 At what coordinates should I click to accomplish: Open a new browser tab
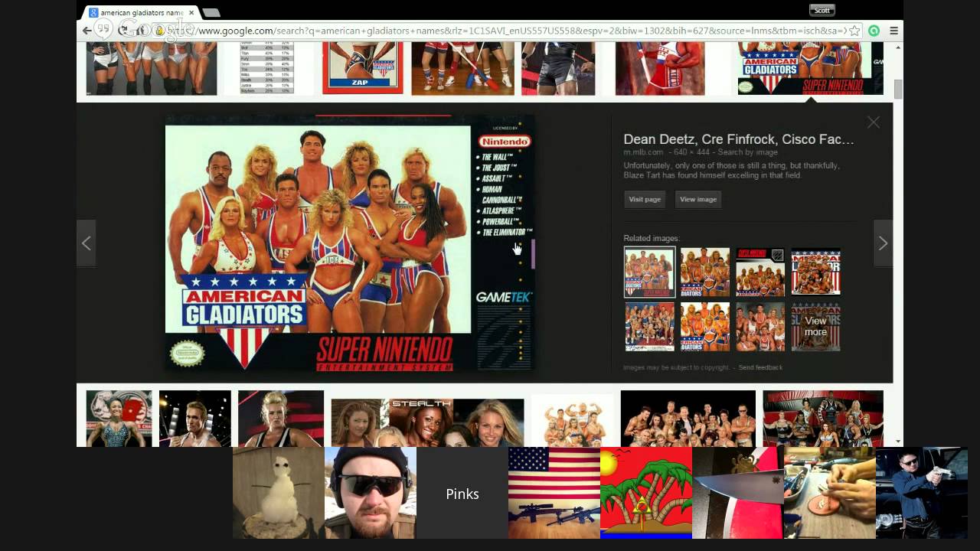click(x=211, y=13)
